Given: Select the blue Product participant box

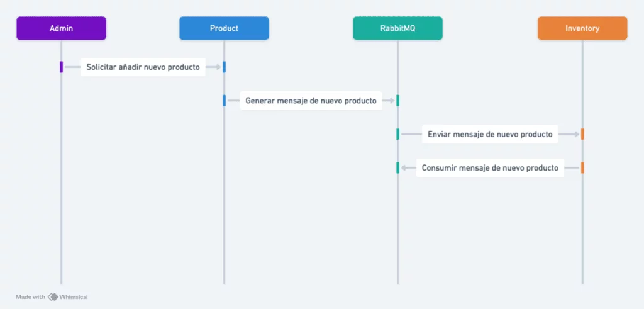Looking at the screenshot, I should click(225, 28).
